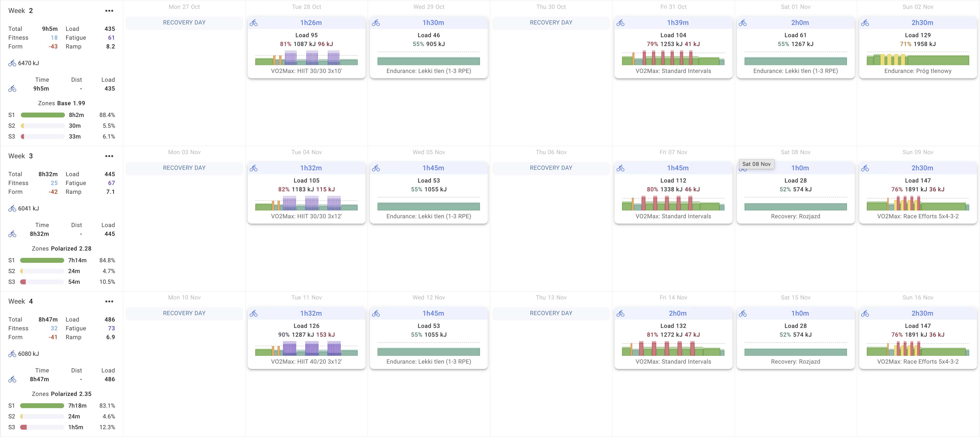The image size is (980, 437).
Task: Click cycling icon on Fri 14 Nov workout
Action: click(621, 313)
